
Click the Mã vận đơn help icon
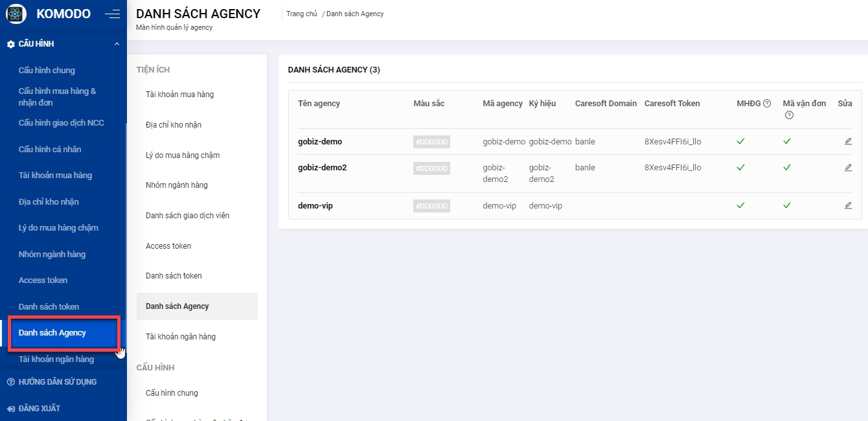(789, 115)
